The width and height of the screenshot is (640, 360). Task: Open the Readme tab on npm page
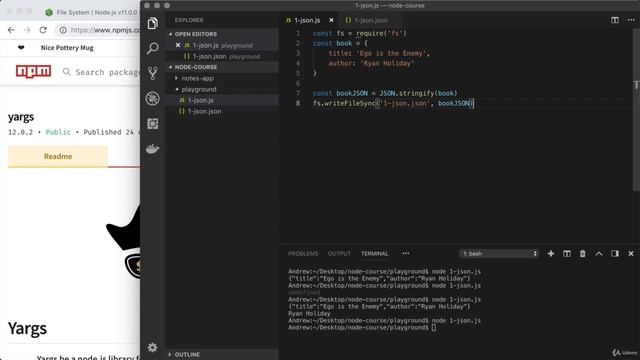[x=58, y=156]
